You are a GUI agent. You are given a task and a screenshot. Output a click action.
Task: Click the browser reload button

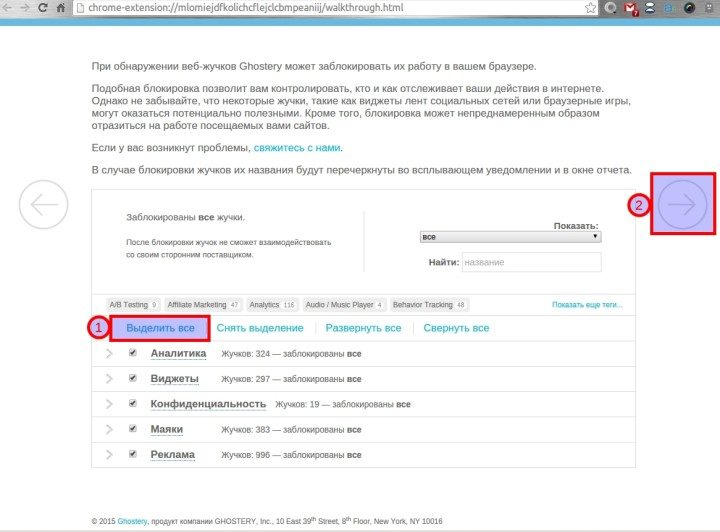point(43,8)
